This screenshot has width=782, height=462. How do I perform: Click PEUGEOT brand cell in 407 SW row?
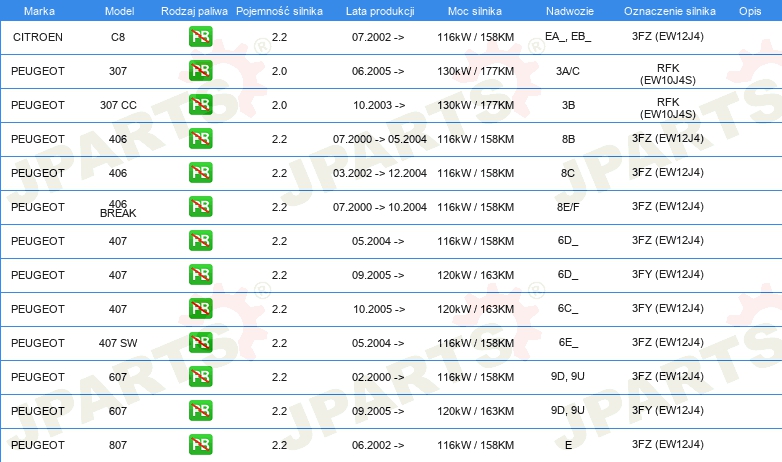[38, 343]
